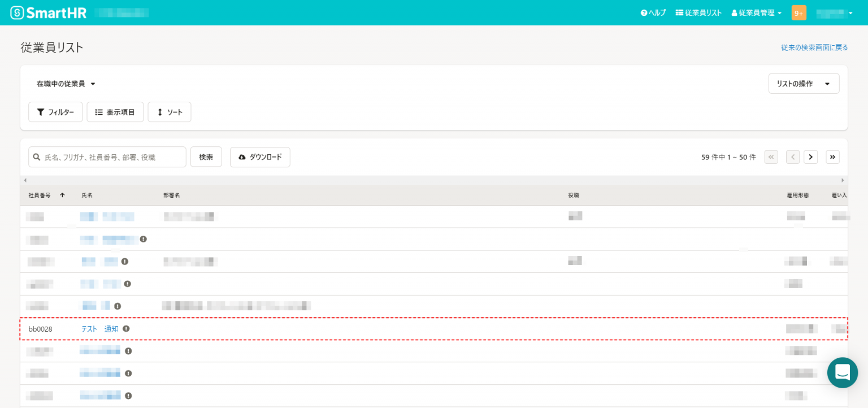Click the ascending sort arrow on 社員番号

click(x=62, y=195)
